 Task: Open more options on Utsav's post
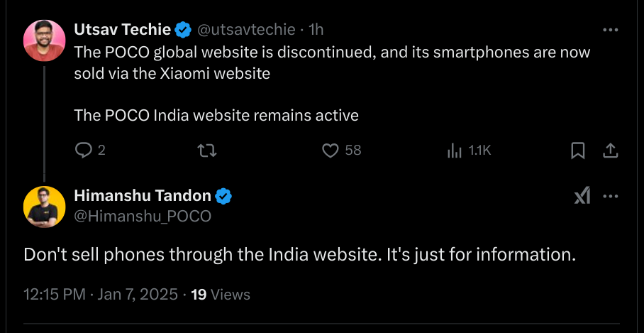point(610,31)
